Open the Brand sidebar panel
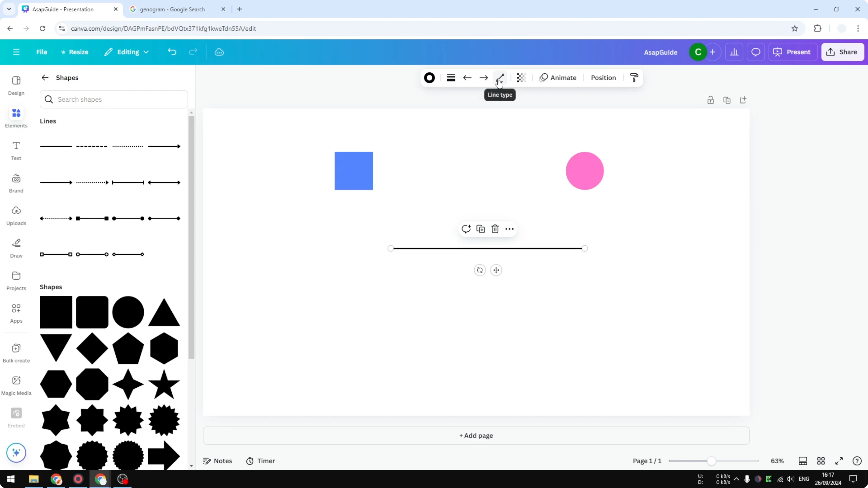This screenshot has width=868, height=488. tap(16, 183)
